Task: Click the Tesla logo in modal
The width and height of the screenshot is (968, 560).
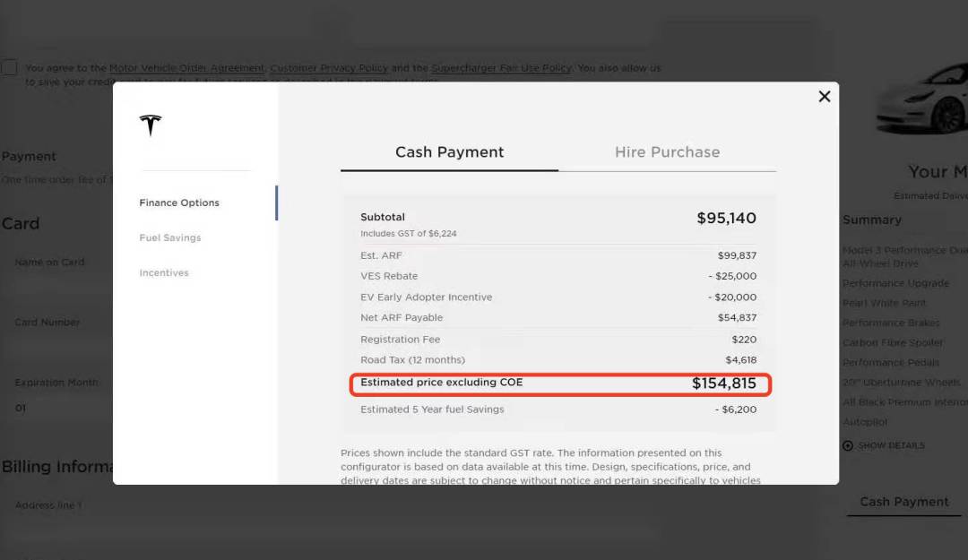Action: pyautogui.click(x=151, y=125)
